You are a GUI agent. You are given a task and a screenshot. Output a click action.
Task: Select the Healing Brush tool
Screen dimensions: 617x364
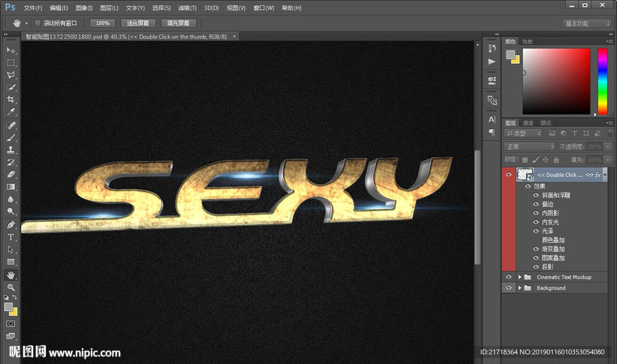point(11,125)
